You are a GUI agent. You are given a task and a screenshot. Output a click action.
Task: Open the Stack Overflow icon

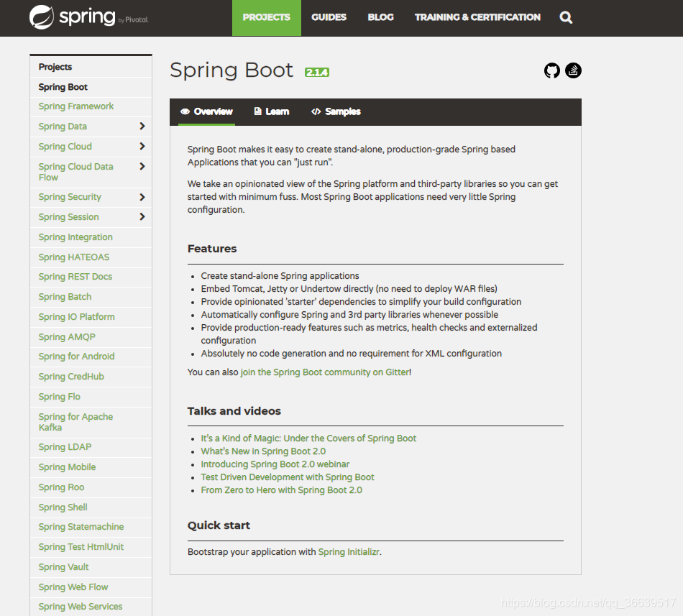pos(573,70)
